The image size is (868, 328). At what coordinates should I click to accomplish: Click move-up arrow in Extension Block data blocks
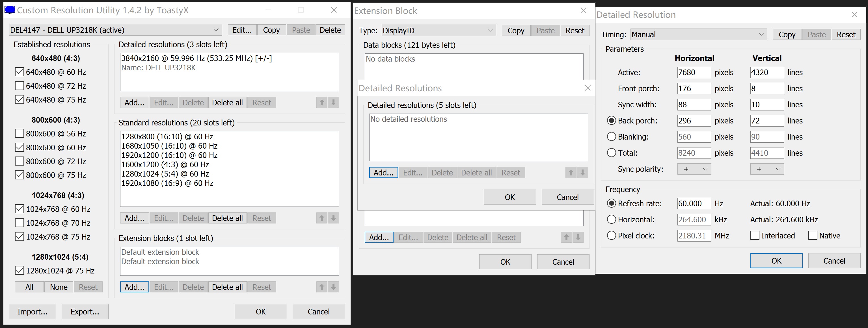click(566, 237)
